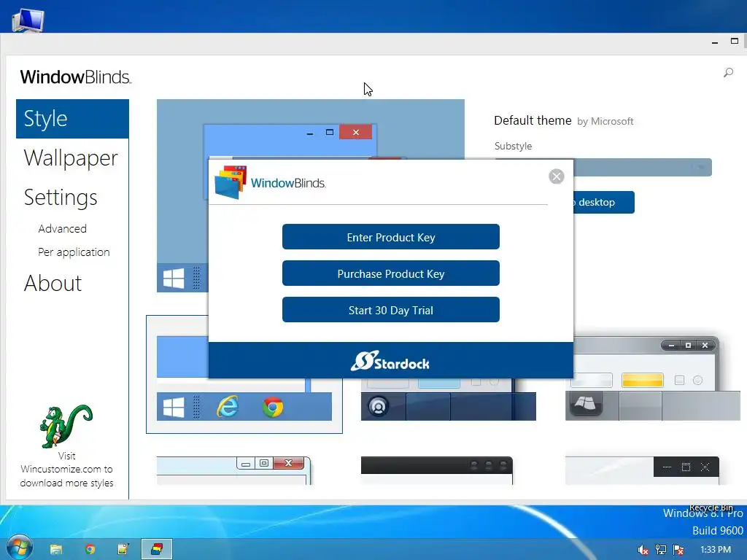Screen dimensions: 747x560
Task: Maximize the WindowBlinds window
Action: [x=735, y=42]
